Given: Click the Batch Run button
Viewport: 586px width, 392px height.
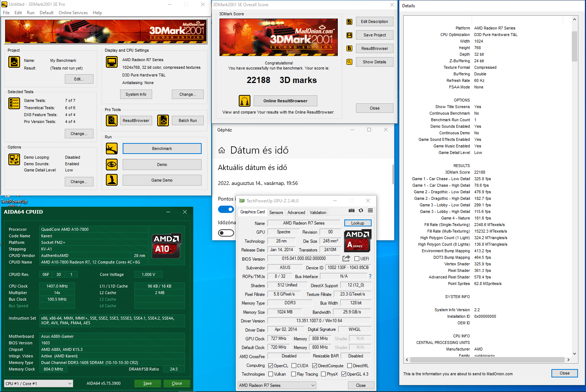Looking at the screenshot, I should pos(188,120).
